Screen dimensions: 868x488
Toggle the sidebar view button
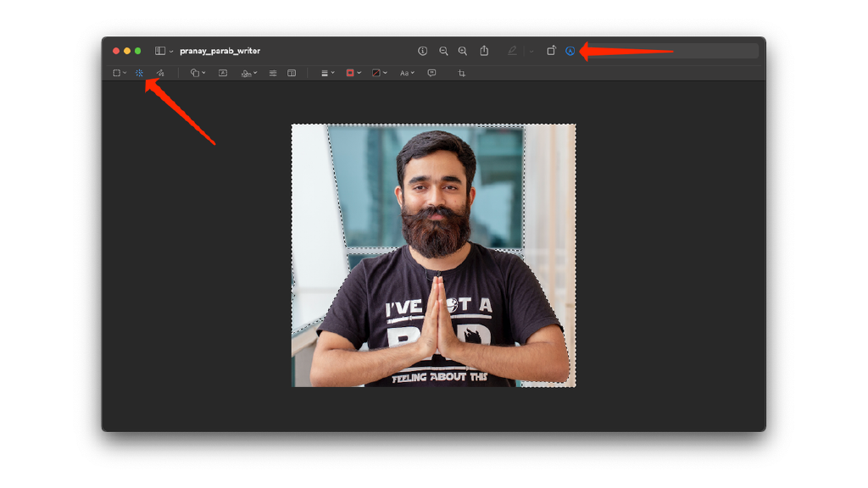pos(160,51)
